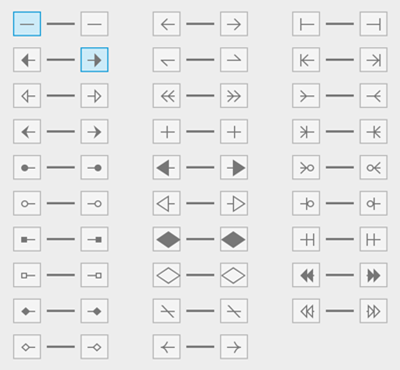Image resolution: width=400 pixels, height=370 pixels.
Task: Select the arrow with bar end endpoint
Action: (373, 60)
